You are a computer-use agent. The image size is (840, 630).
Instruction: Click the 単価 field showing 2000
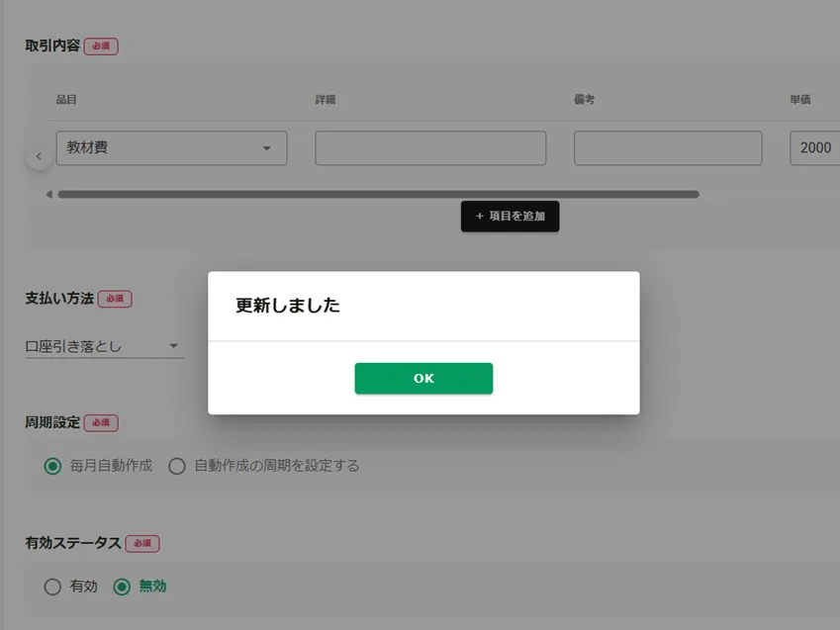tap(815, 148)
